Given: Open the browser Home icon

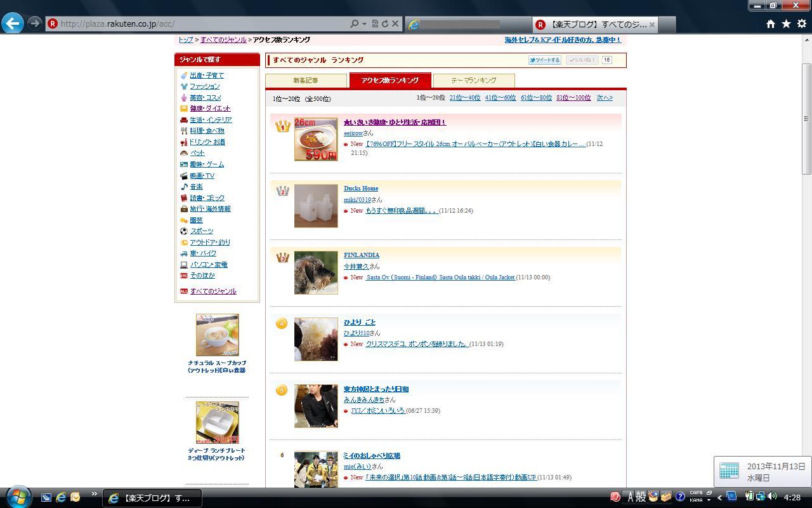Looking at the screenshot, I should (x=770, y=23).
